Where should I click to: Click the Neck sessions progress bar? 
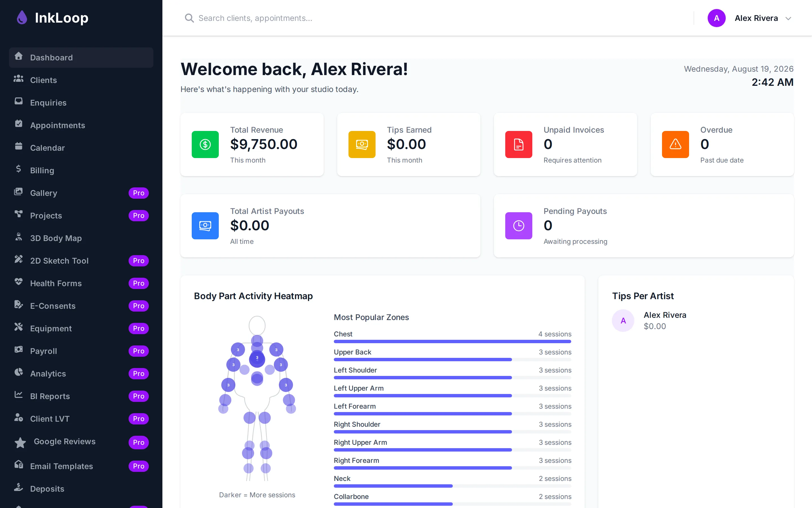tap(452, 486)
